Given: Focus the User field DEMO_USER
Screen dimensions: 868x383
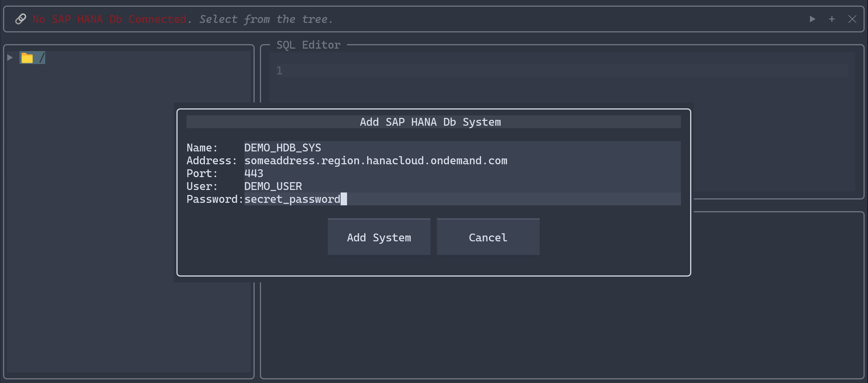Looking at the screenshot, I should click(x=462, y=186).
